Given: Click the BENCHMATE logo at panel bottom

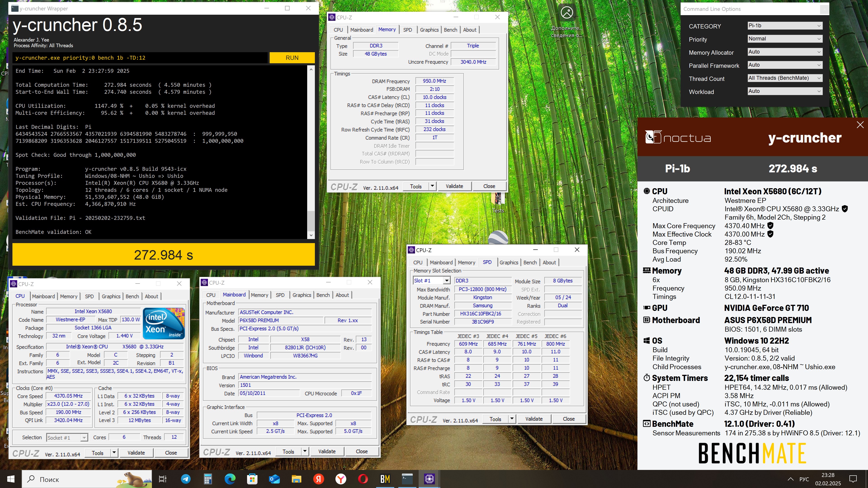Looking at the screenshot, I should point(752,453).
